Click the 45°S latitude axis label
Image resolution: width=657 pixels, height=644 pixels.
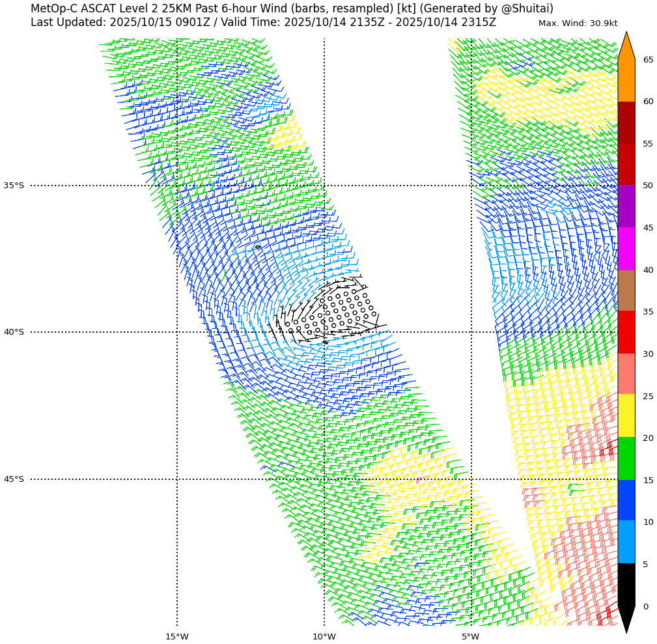(x=14, y=479)
